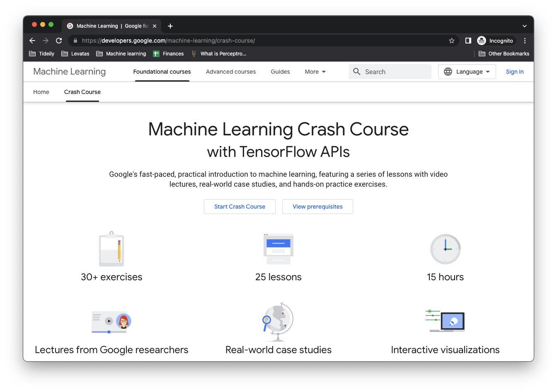Open the What is Perceptro... bookmark
The height and width of the screenshot is (392, 557).
pyautogui.click(x=219, y=54)
